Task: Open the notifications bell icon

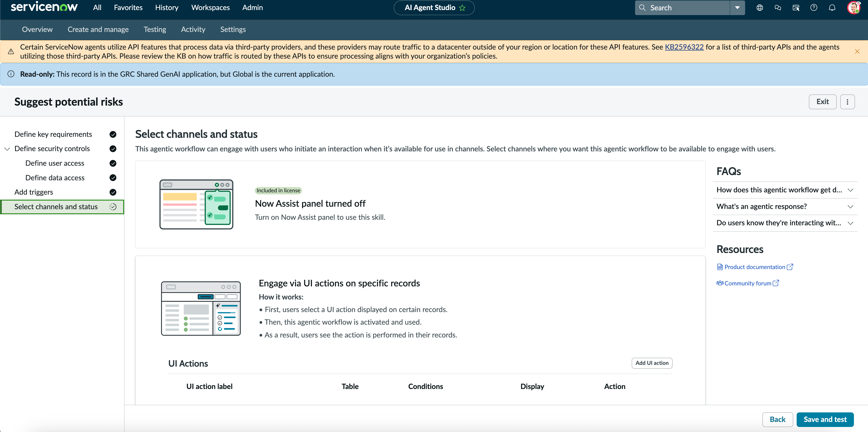Action: [x=832, y=8]
